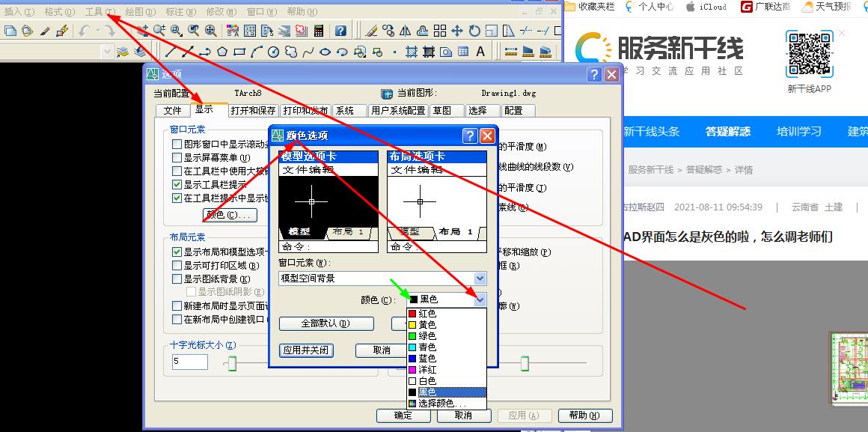
Task: Choose 选择颜色... from the color list
Action: [447, 404]
